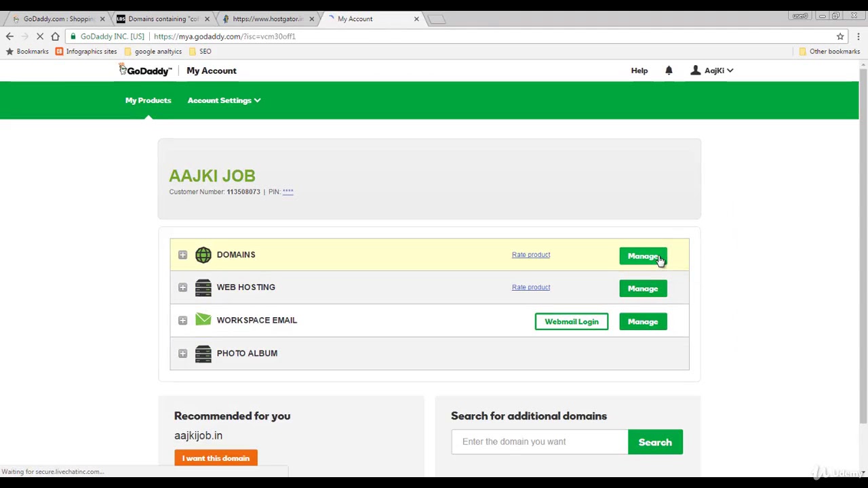Close the My Account tab
This screenshot has height=488, width=868.
tap(416, 19)
